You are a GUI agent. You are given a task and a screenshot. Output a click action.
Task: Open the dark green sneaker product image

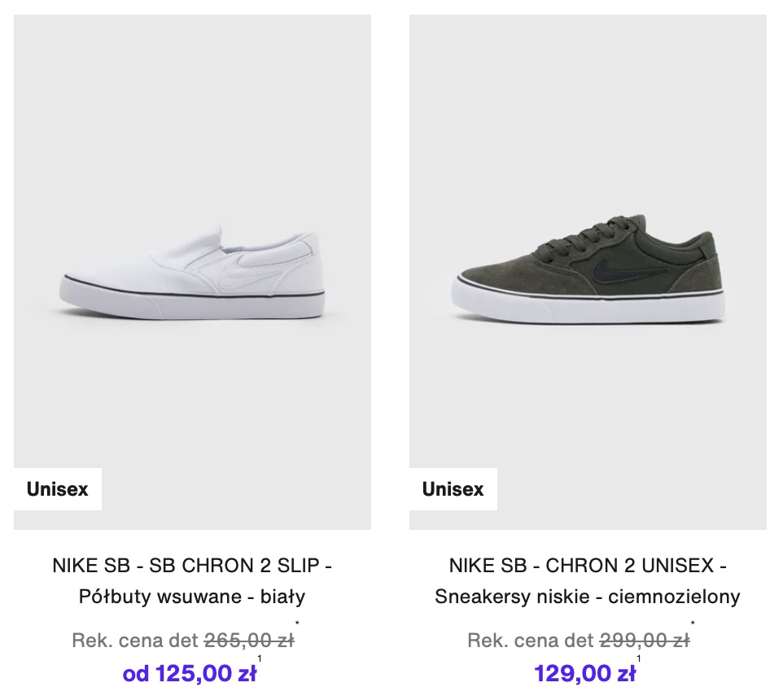coord(588,244)
